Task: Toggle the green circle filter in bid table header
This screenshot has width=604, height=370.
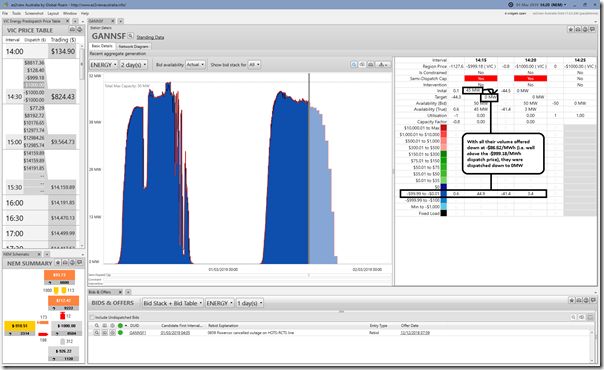Action: click(x=120, y=326)
